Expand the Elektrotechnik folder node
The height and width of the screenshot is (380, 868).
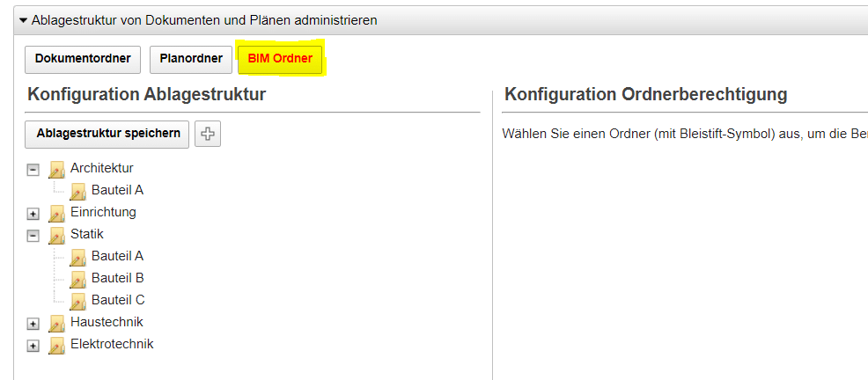pos(33,346)
